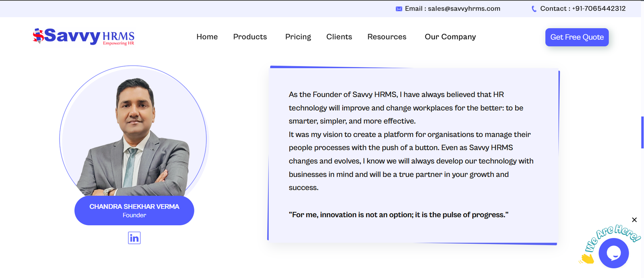Expand the Our Company menu
The height and width of the screenshot is (278, 644).
tap(450, 37)
